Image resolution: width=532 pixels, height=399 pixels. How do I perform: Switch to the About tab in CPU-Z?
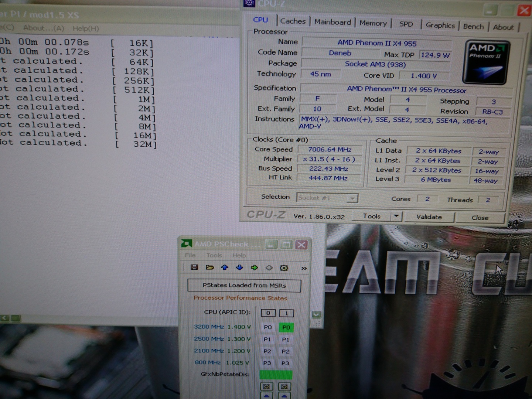coord(503,27)
